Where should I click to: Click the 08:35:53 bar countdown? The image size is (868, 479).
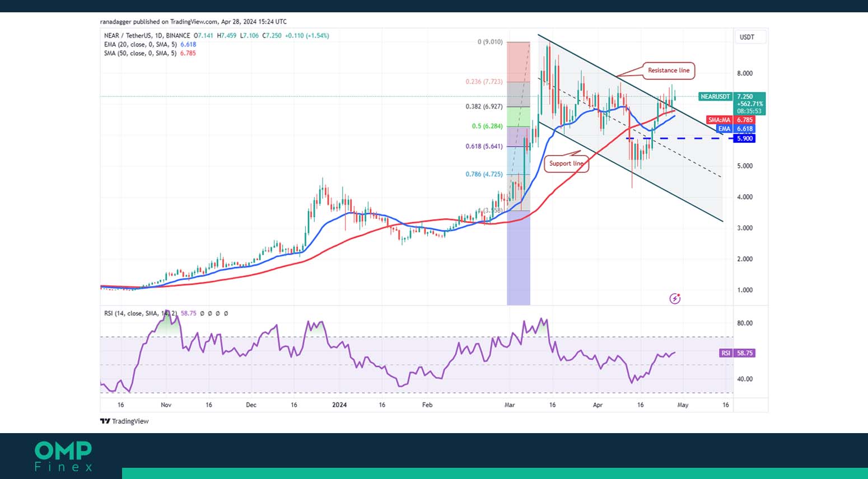point(749,111)
